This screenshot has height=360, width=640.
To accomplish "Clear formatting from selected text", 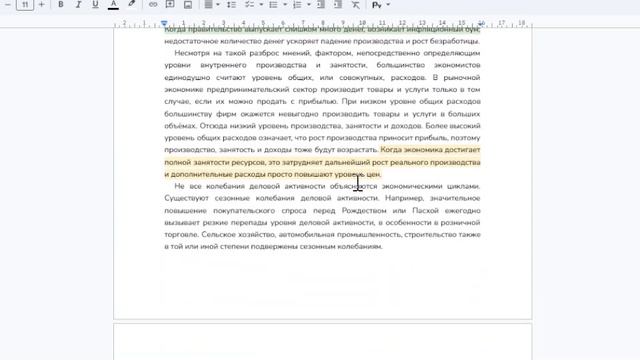I will 356,4.
